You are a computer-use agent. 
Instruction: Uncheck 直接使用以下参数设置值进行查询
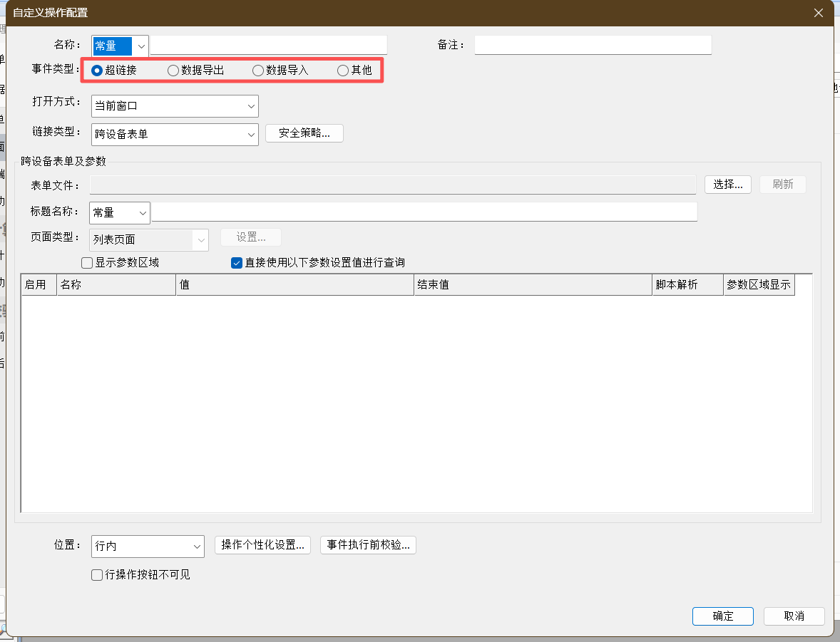coord(237,263)
